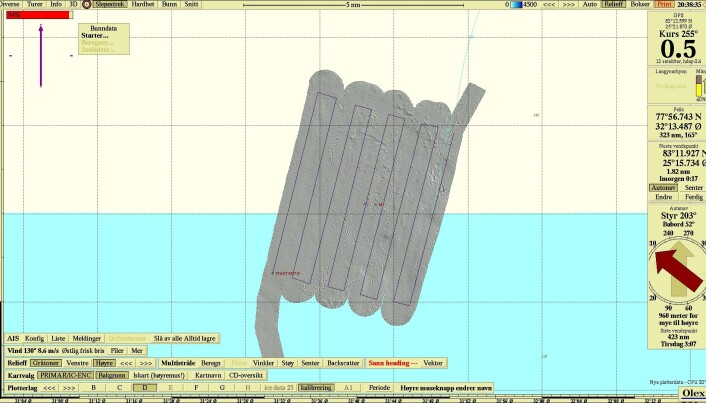
Task: Click the depth color scale bar
Action: coord(516,4)
